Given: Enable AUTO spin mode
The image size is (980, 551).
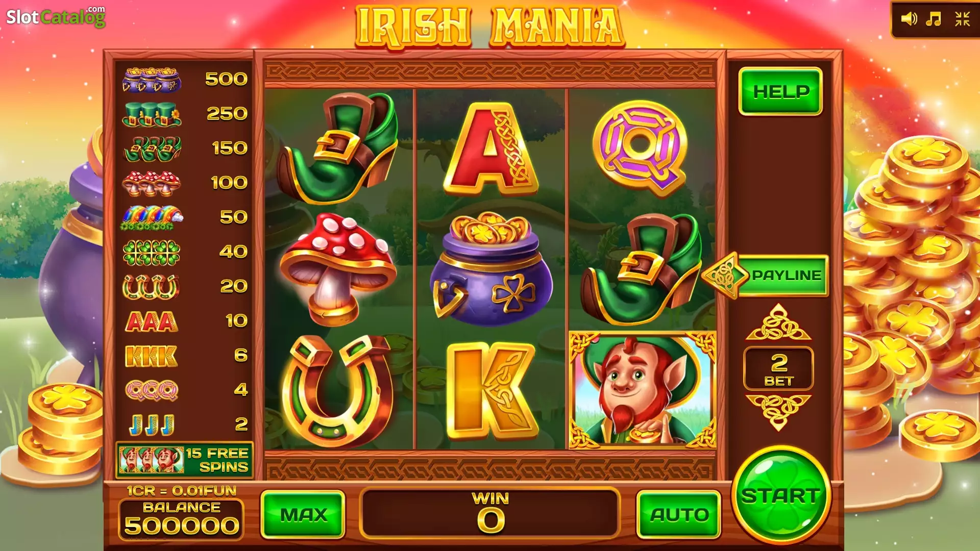Looking at the screenshot, I should click(679, 514).
